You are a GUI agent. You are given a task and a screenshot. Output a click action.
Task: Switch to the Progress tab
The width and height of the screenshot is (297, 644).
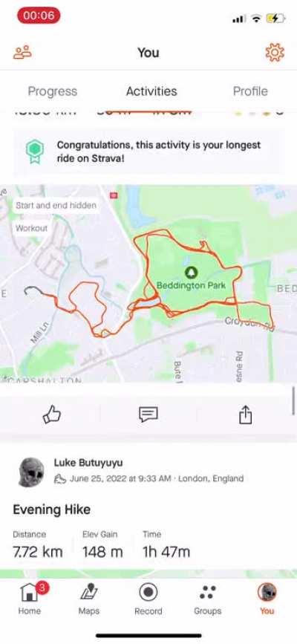coord(53,91)
